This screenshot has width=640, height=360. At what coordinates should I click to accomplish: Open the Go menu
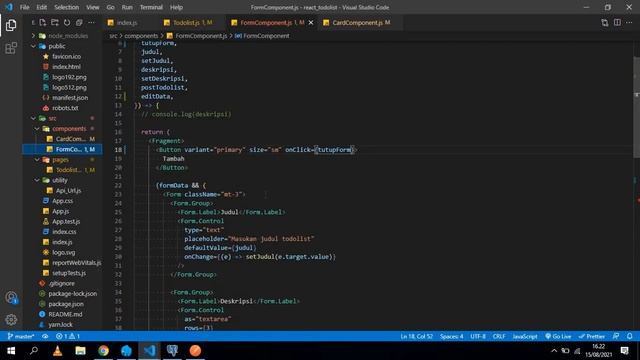tap(110, 7)
